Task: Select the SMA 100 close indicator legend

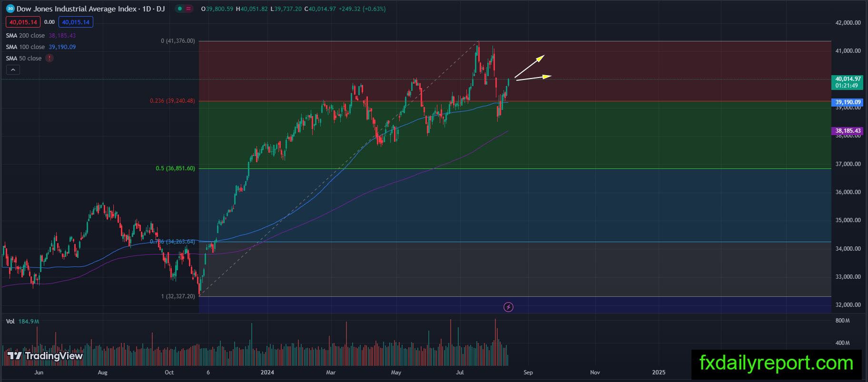Action: click(41, 47)
